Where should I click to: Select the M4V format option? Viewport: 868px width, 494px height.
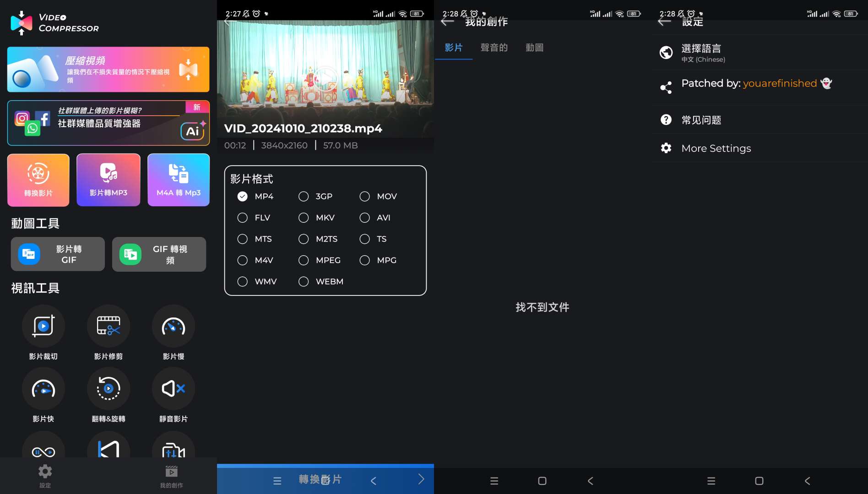point(255,260)
